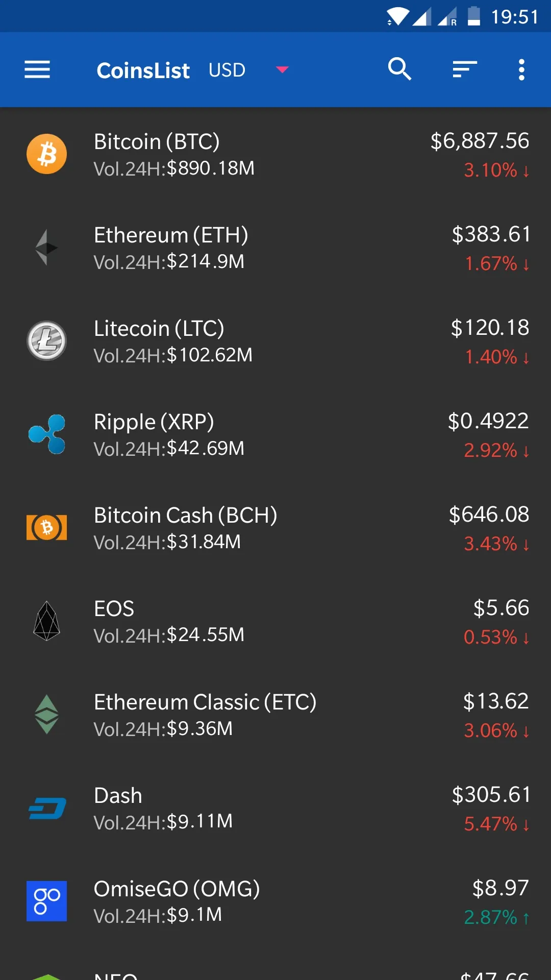Select Litecoin (LTC) list row
The width and height of the screenshot is (551, 980).
point(275,341)
